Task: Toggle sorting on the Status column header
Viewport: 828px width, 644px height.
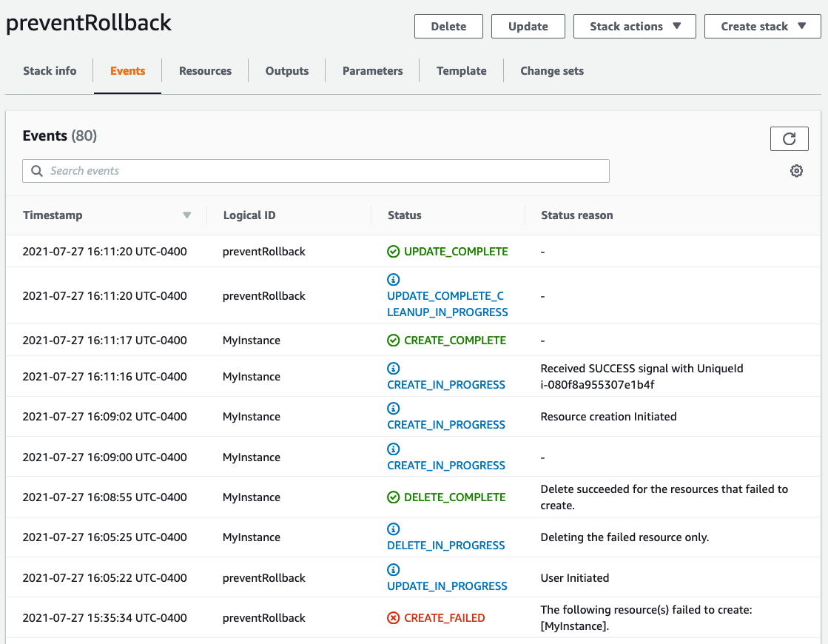Action: tap(404, 215)
